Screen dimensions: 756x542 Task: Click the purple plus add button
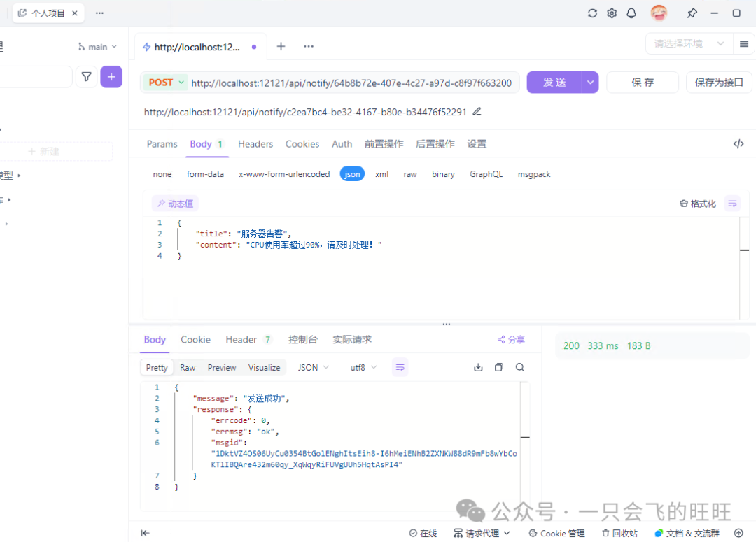(111, 77)
